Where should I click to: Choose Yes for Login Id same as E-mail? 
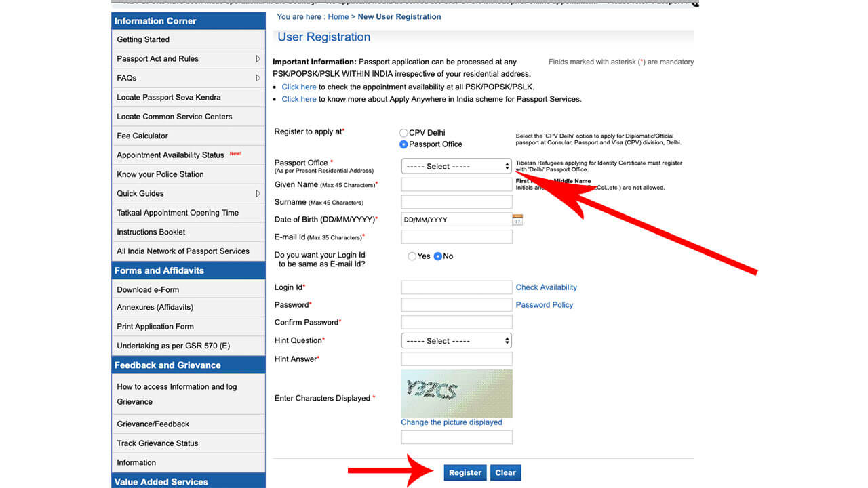(x=412, y=256)
